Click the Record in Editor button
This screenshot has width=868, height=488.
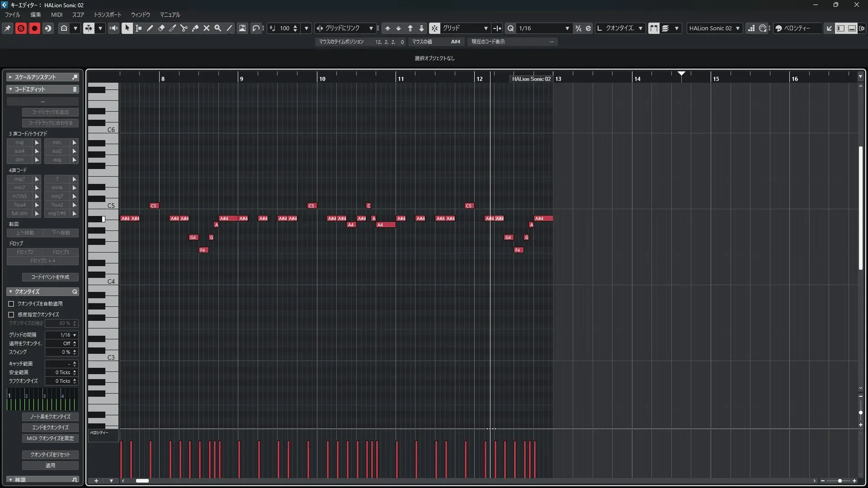(34, 28)
